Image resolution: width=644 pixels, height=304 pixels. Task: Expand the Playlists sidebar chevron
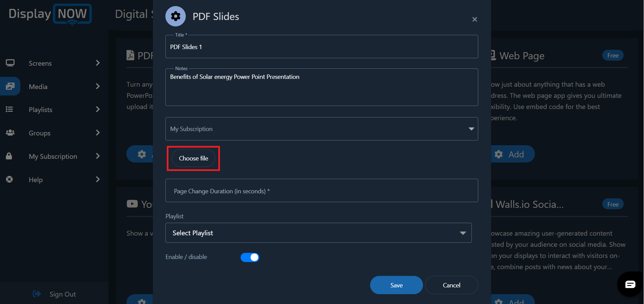pos(98,109)
